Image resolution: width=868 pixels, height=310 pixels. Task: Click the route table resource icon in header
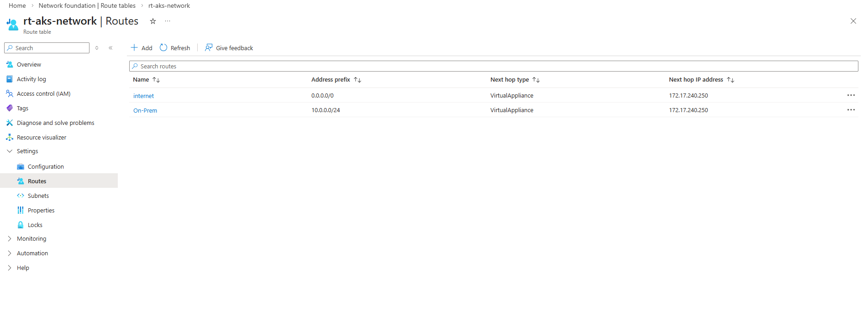pos(12,24)
